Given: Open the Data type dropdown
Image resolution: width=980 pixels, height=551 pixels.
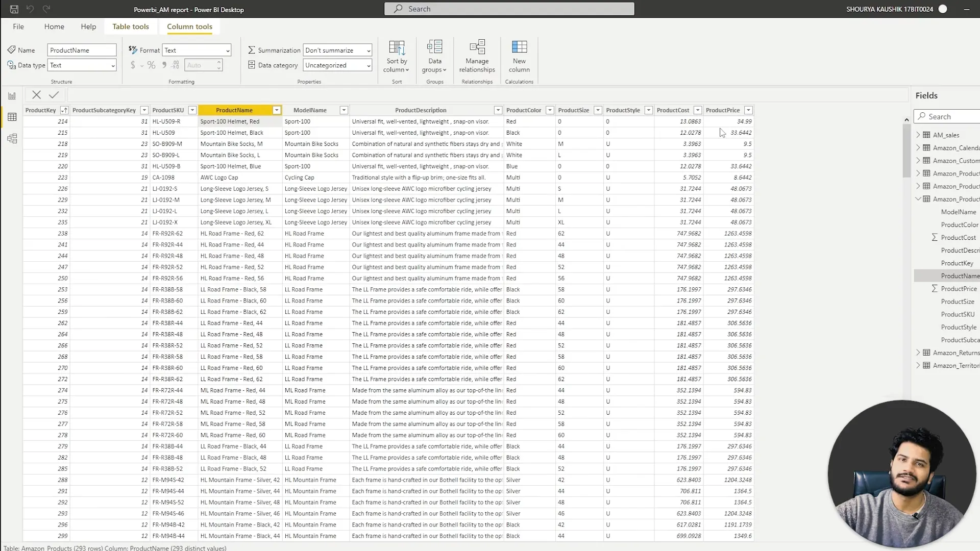Looking at the screenshot, I should coord(82,65).
